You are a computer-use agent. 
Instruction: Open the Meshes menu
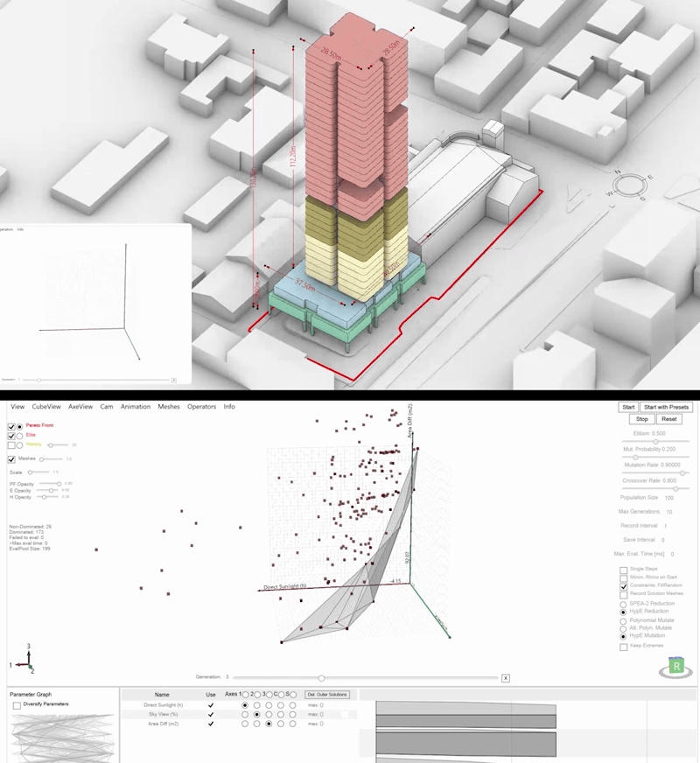[169, 407]
